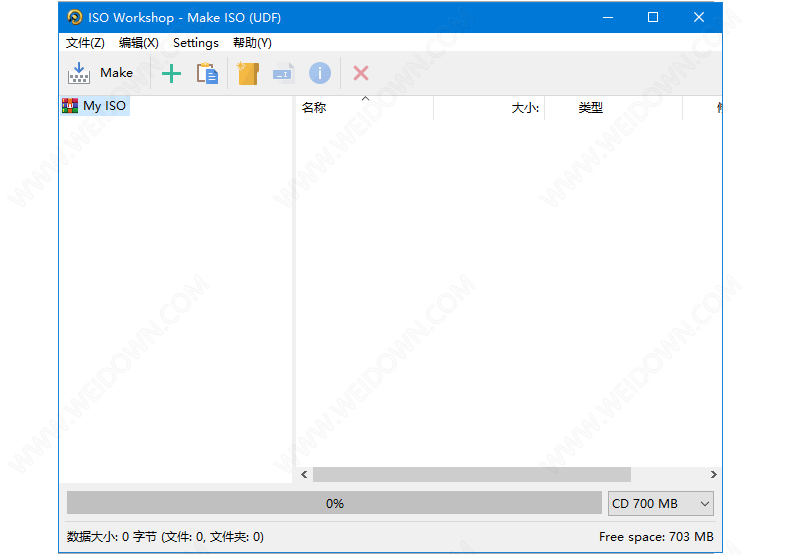Open properties via the blue info icon
790x555 pixels.
[319, 74]
